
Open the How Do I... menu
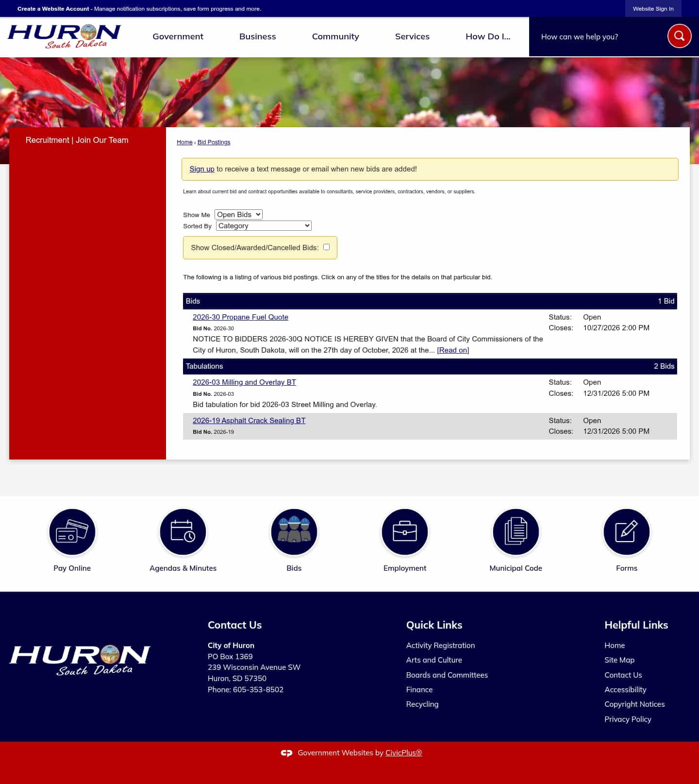[488, 36]
